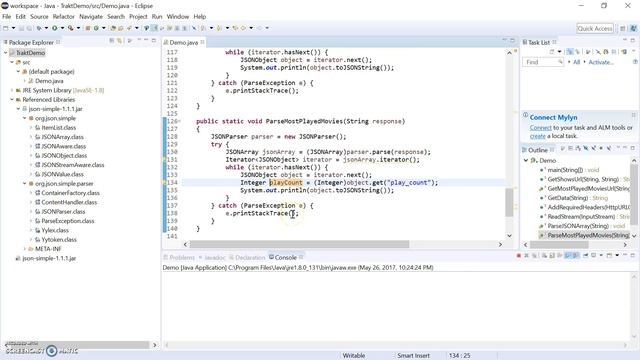Open the Refactor menu
640x360 pixels.
click(64, 17)
